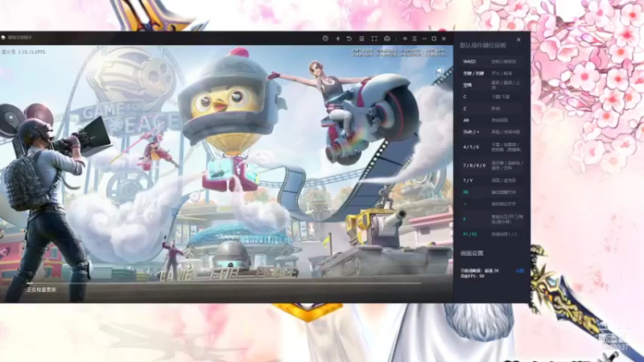This screenshot has width=644, height=362.
Task: Mute game sound via speaker icon
Action: pyautogui.click(x=440, y=71)
